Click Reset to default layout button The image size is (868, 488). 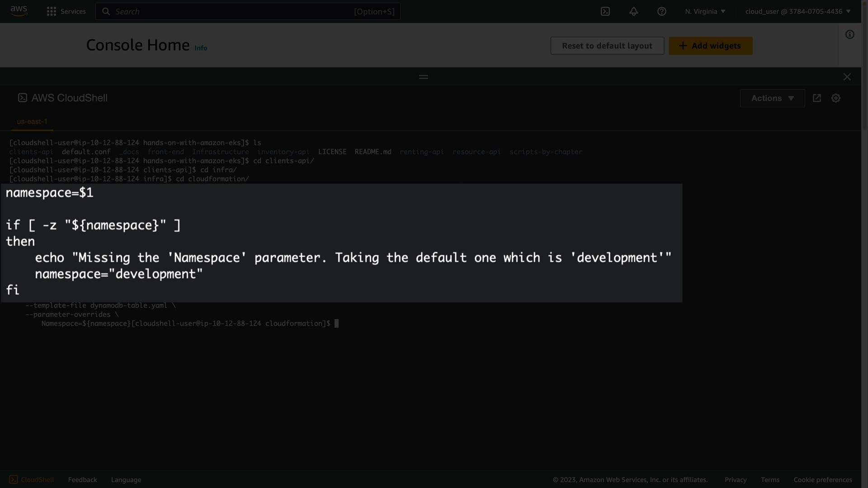607,46
